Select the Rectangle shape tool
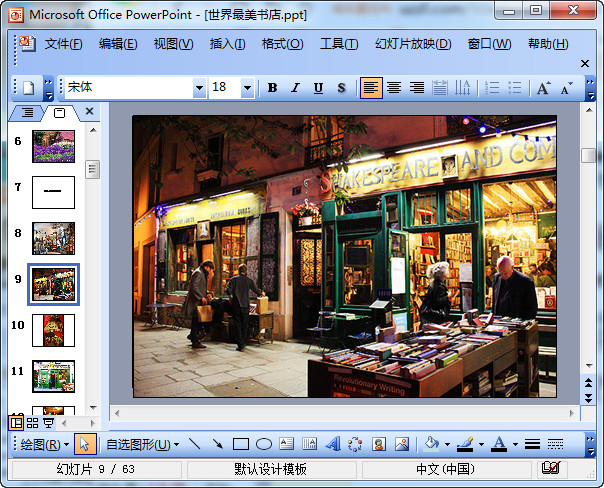The image size is (604, 488). (241, 444)
